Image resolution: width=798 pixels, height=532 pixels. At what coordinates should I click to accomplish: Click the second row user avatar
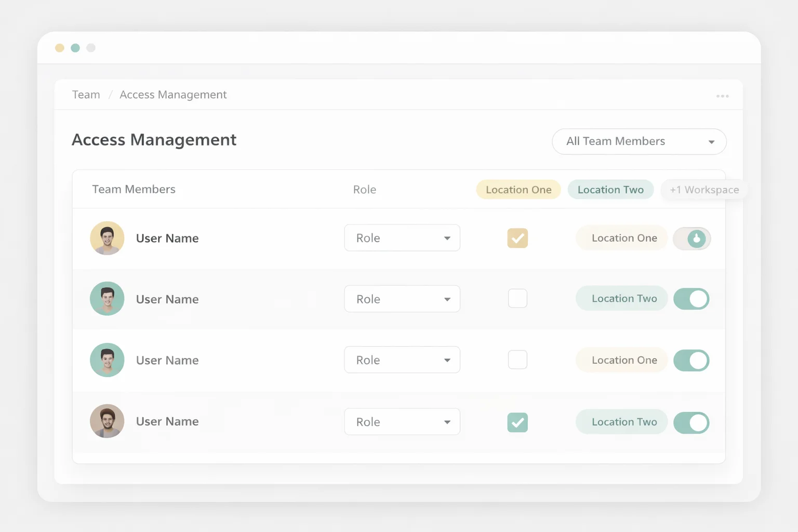pyautogui.click(x=107, y=299)
